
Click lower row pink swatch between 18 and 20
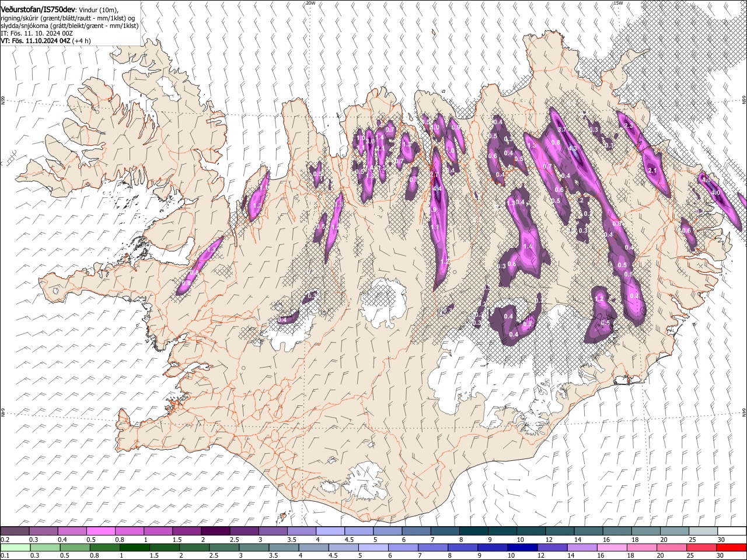click(x=641, y=547)
